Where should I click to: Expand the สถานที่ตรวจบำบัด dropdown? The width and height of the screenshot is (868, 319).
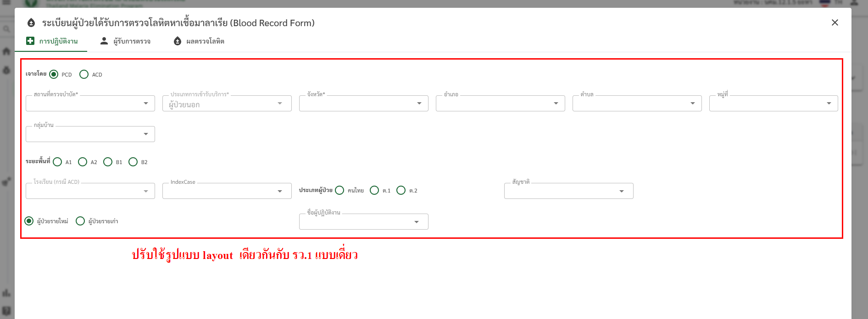90,104
